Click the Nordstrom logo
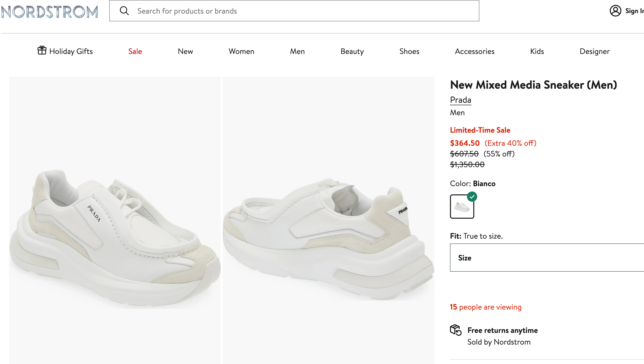 click(x=50, y=11)
